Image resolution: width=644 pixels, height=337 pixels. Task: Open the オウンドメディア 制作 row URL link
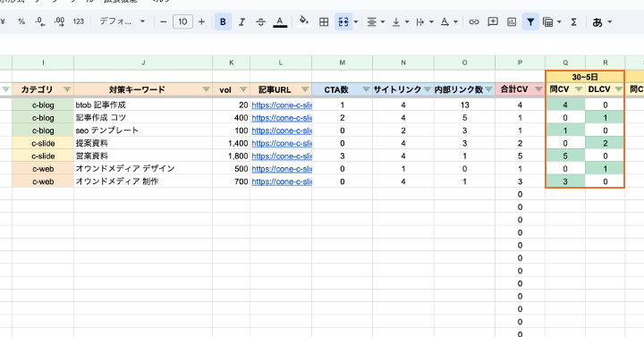tap(282, 181)
